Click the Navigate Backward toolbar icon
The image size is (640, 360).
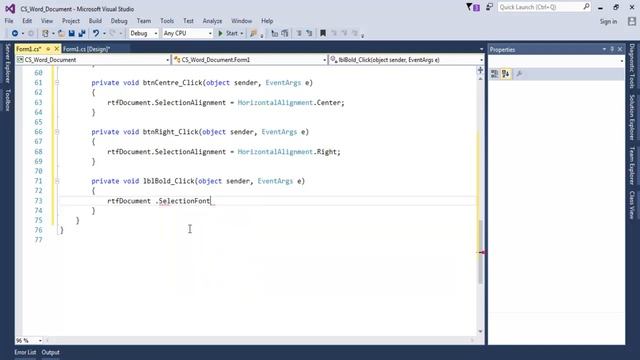(x=15, y=33)
